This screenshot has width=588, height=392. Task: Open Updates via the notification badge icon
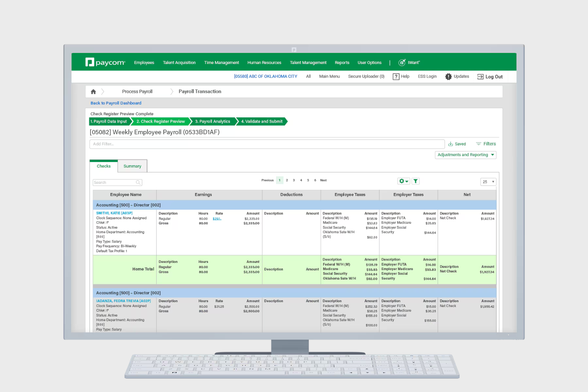click(449, 76)
